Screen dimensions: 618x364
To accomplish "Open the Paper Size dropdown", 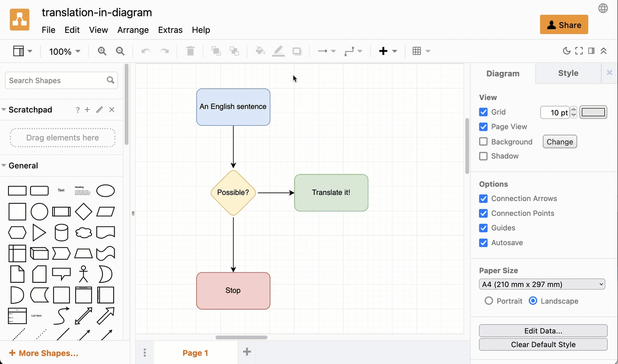I will click(x=542, y=284).
